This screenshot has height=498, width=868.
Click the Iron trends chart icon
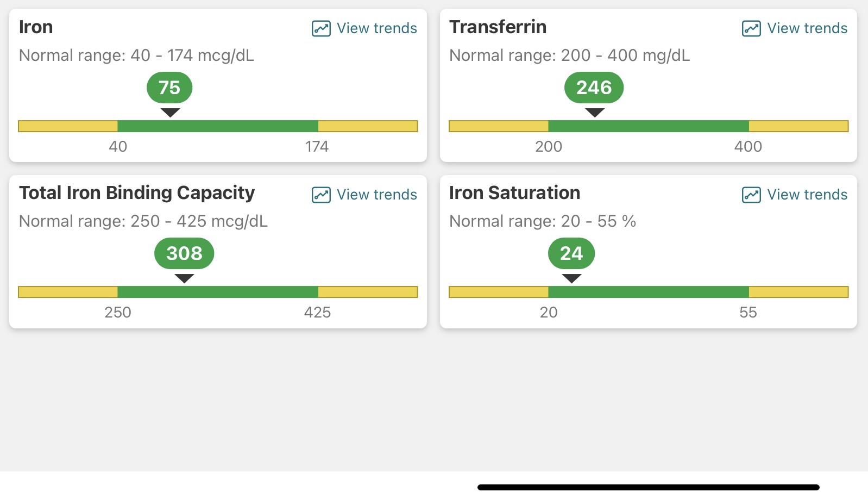321,28
